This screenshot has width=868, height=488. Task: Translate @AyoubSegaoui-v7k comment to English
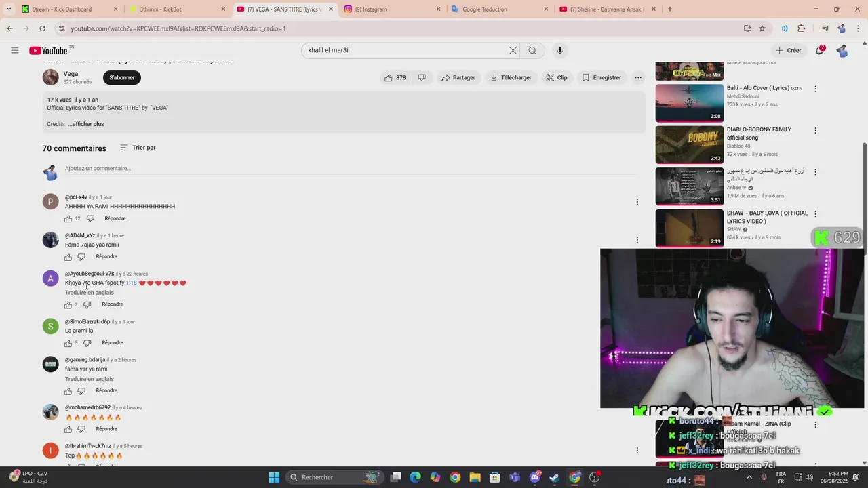(90, 293)
